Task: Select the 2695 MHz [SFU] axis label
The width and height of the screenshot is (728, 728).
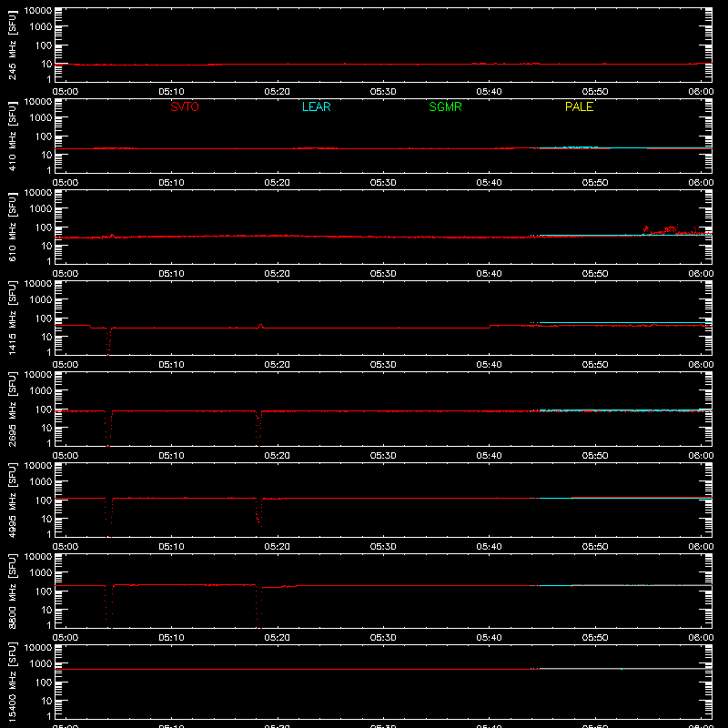Action: [13, 409]
